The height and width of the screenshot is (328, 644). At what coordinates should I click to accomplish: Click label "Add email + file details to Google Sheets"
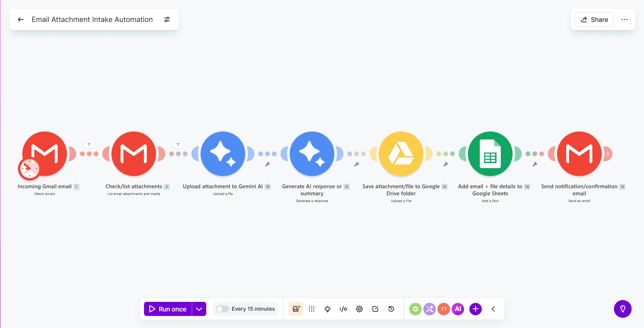point(490,190)
